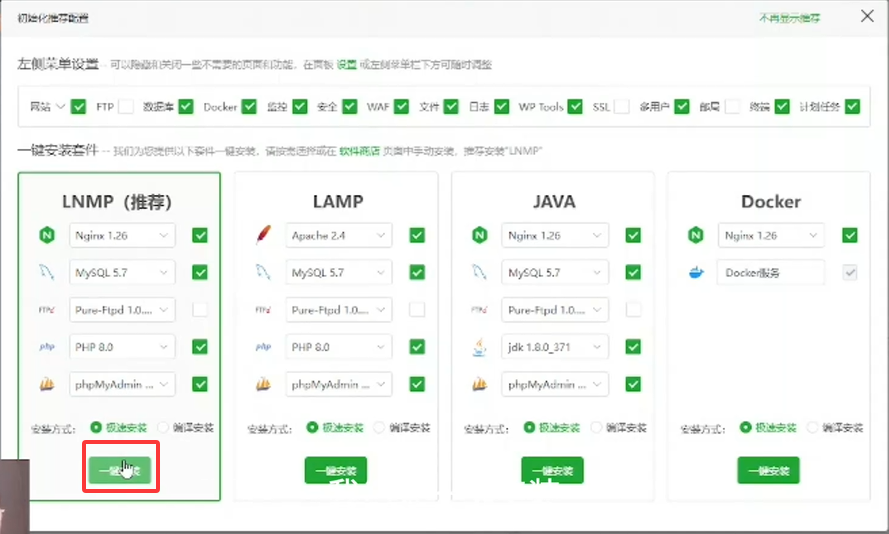Open Nginx 1.26 dropdown in Docker card
The image size is (889, 534).
point(771,235)
